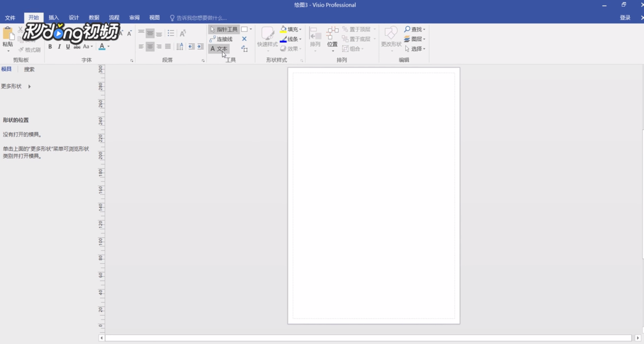Open the File (文件) tab
This screenshot has width=644, height=344.
tap(10, 18)
